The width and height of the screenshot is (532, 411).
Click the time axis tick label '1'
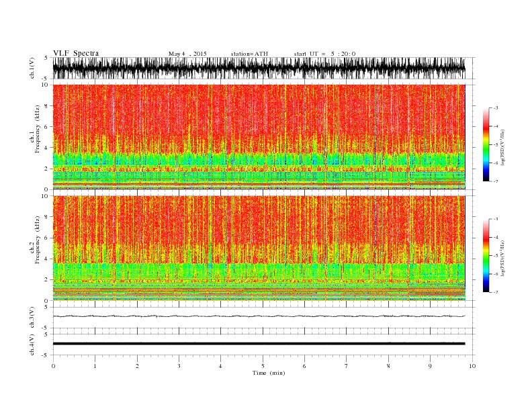pyautogui.click(x=95, y=366)
